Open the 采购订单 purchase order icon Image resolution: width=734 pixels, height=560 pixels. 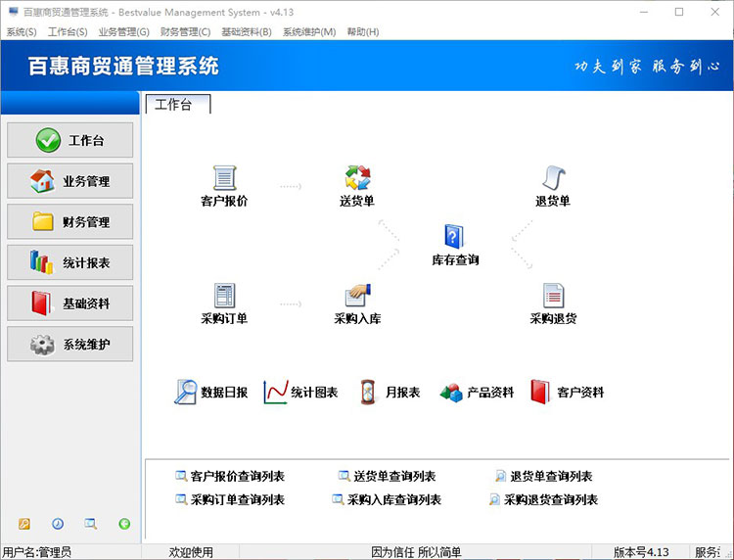coord(224,297)
